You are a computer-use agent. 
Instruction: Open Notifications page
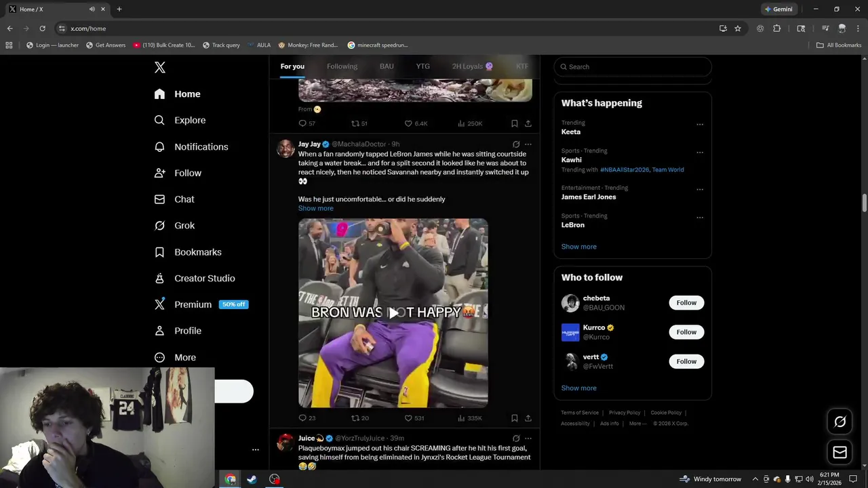pos(191,146)
